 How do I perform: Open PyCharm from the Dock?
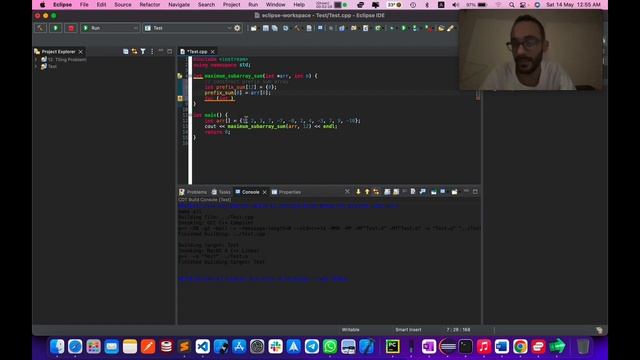pyautogui.click(x=393, y=347)
